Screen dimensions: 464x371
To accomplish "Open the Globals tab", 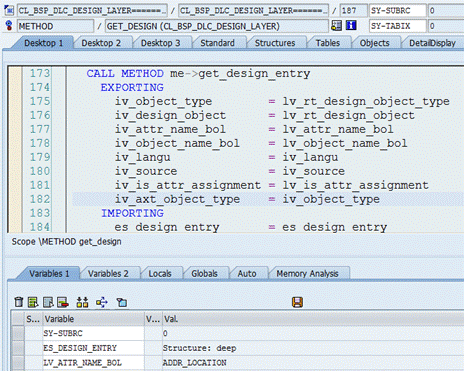I will 204,274.
